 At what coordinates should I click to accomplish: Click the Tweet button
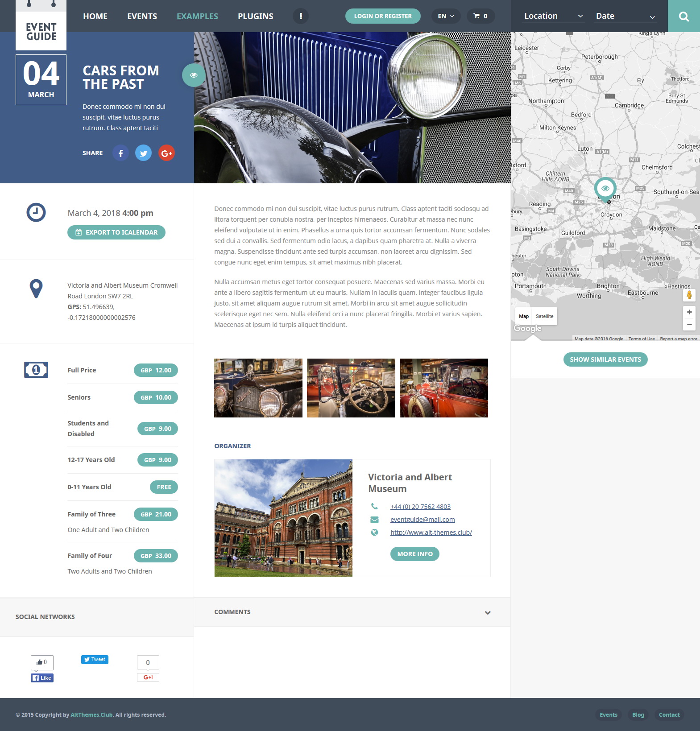95,660
